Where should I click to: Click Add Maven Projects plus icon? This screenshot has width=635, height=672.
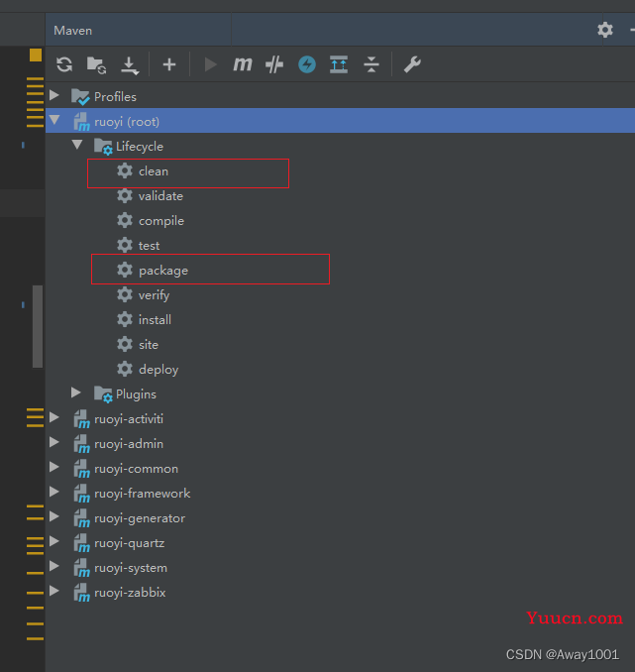169,64
